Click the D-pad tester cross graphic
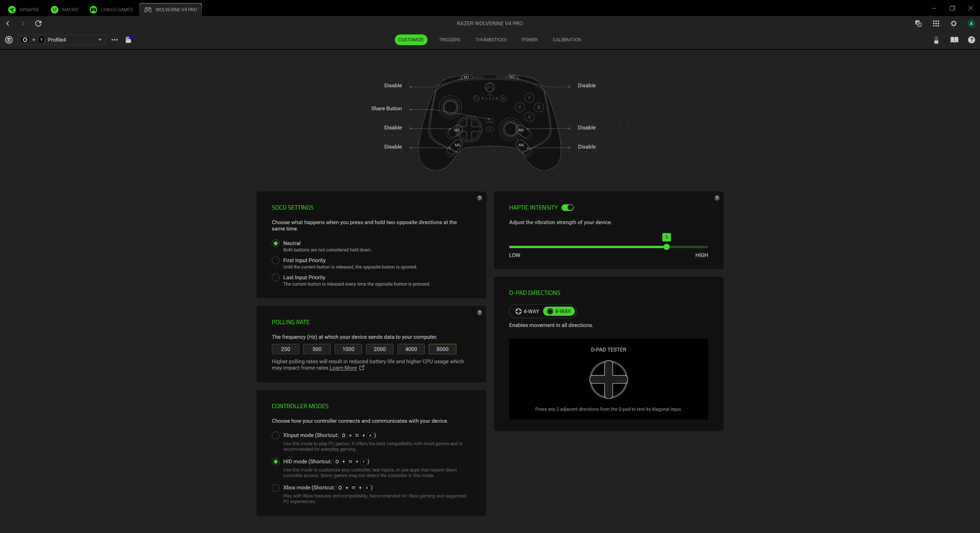 609,379
